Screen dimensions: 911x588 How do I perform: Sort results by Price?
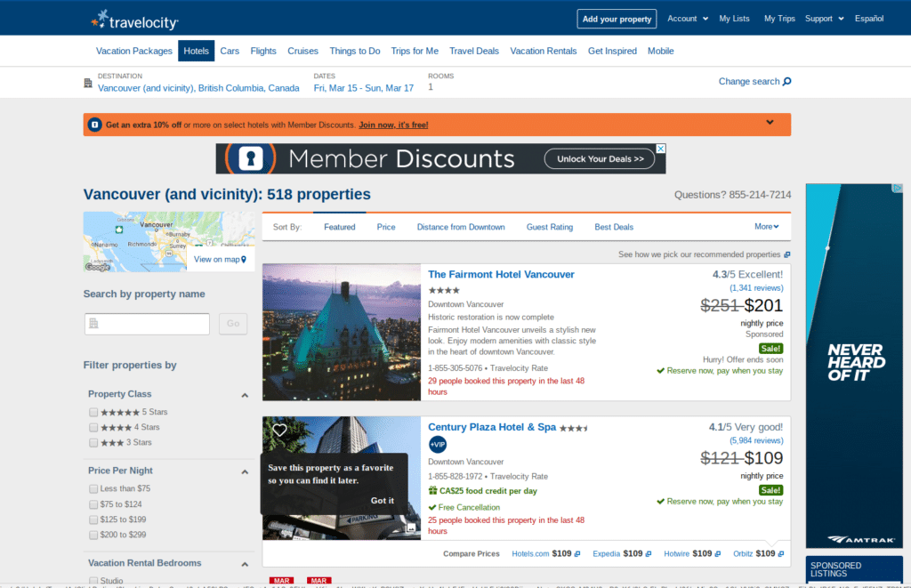pos(386,227)
